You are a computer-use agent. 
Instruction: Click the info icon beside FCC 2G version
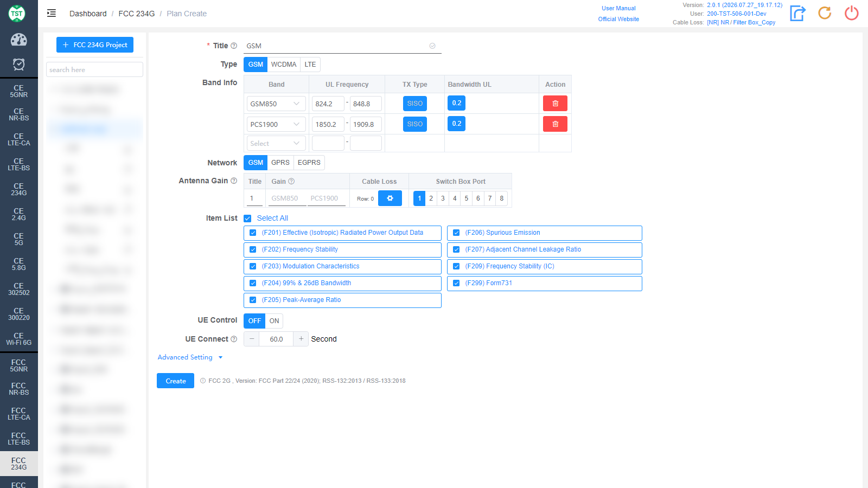pyautogui.click(x=203, y=381)
